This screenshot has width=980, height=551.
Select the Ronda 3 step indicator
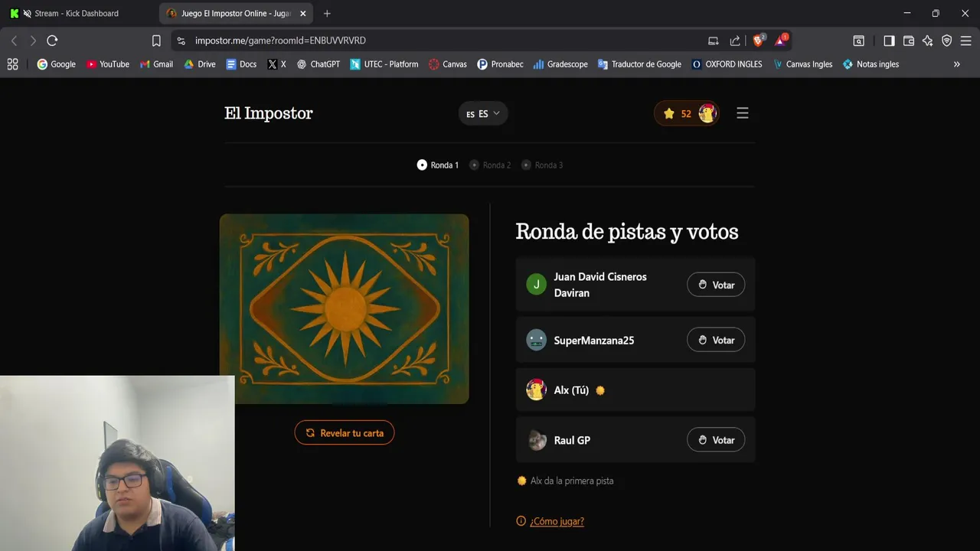pos(542,165)
